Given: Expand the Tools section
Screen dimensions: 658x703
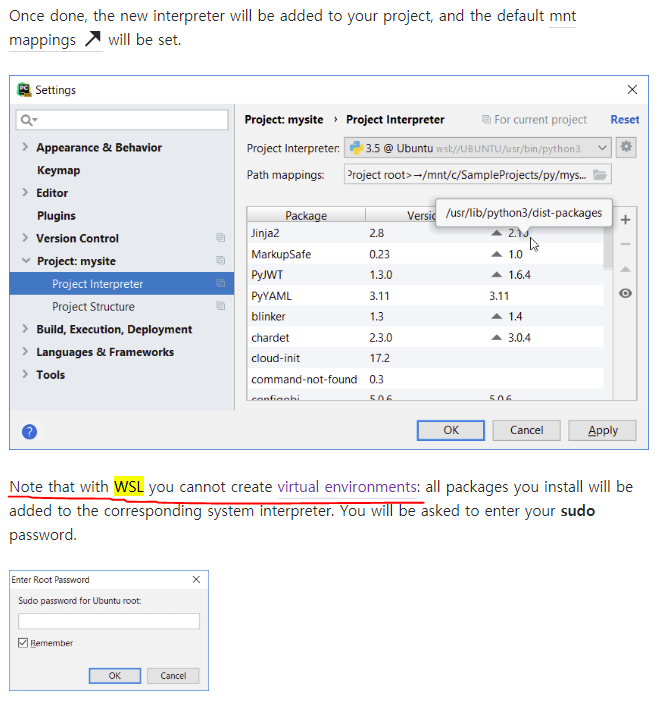Looking at the screenshot, I should pyautogui.click(x=25, y=374).
